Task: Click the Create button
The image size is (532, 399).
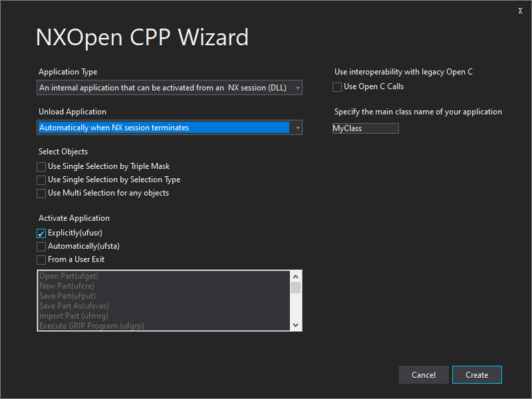Action: [477, 374]
